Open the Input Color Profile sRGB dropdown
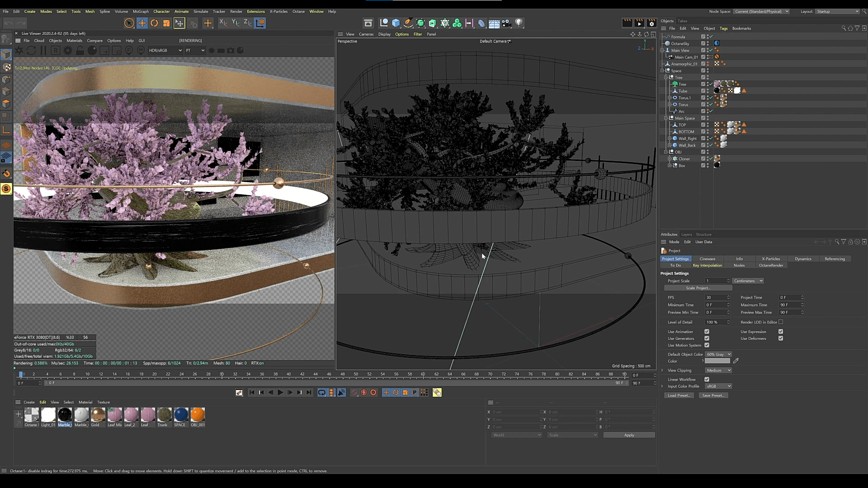Screen dimensions: 868x488 (x=718, y=386)
